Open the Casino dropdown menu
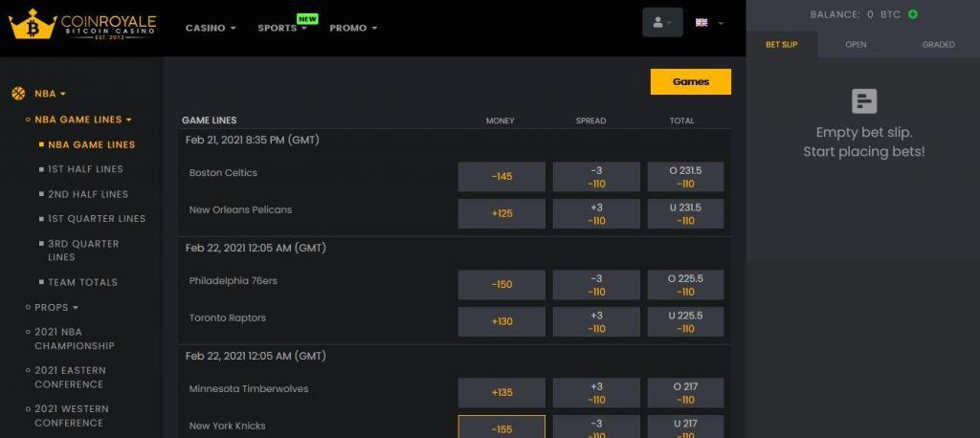The image size is (980, 438). (211, 28)
